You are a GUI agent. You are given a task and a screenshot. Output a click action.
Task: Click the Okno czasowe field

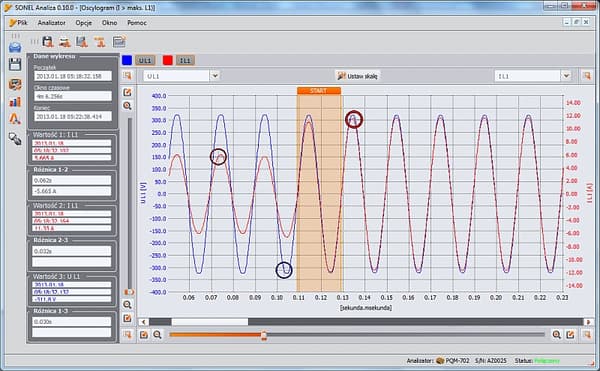pos(73,96)
